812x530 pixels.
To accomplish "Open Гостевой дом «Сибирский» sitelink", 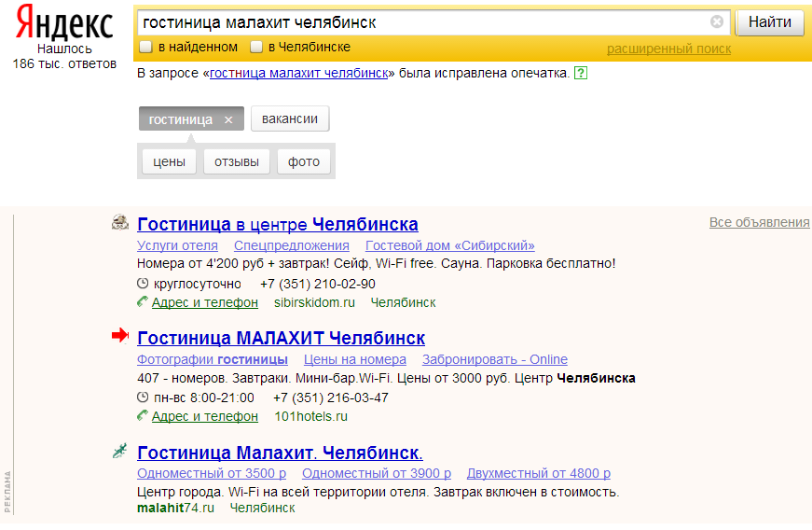I will pyautogui.click(x=450, y=245).
